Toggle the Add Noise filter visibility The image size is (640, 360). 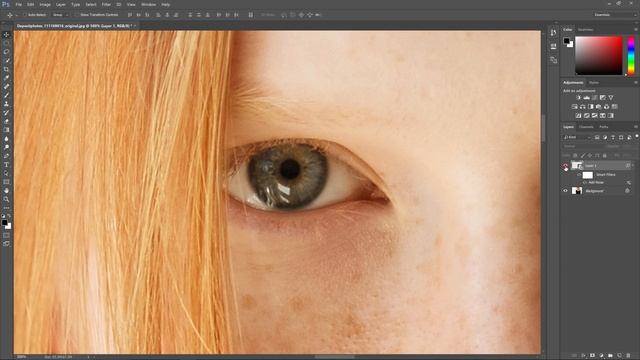pos(585,182)
